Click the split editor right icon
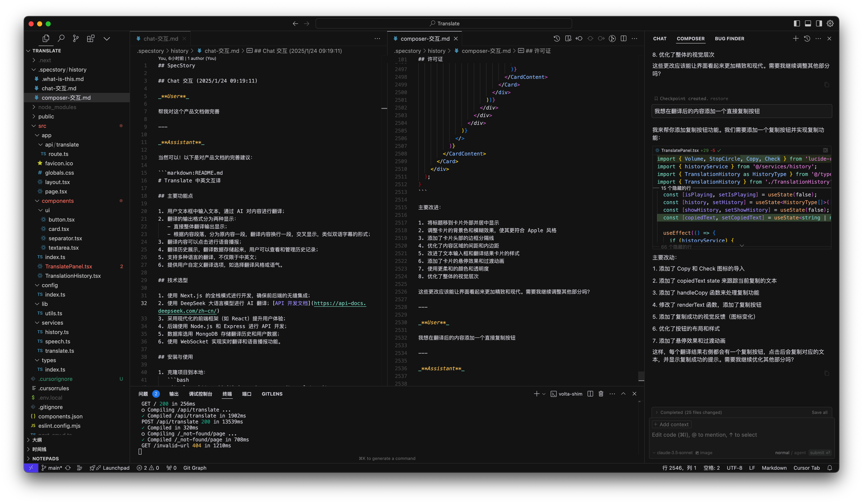Image resolution: width=863 pixels, height=504 pixels. [623, 39]
